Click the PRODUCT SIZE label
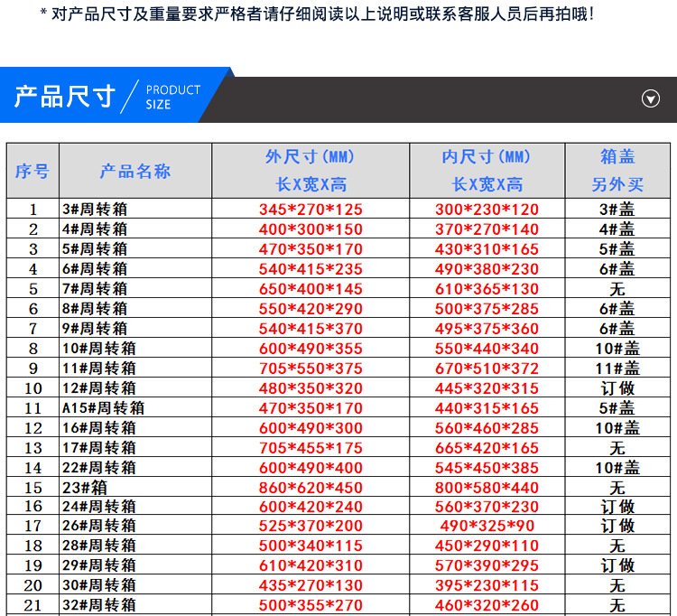 172,97
